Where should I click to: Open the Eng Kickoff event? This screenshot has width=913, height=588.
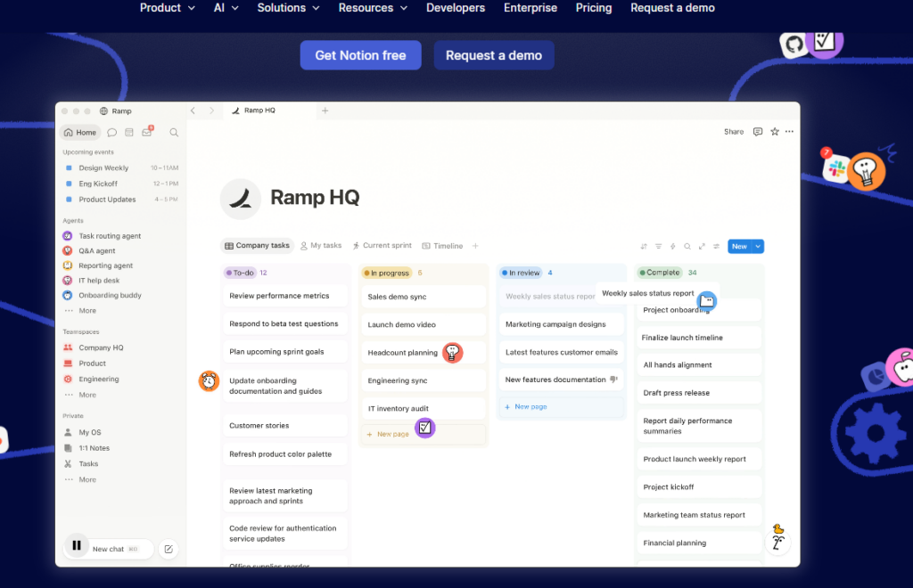point(120,184)
